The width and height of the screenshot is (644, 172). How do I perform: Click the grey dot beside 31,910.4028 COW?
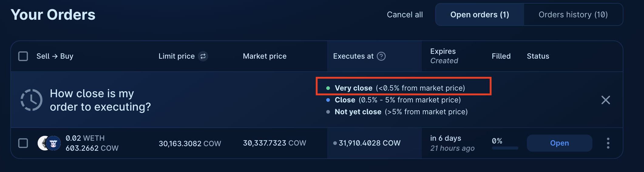click(x=335, y=143)
